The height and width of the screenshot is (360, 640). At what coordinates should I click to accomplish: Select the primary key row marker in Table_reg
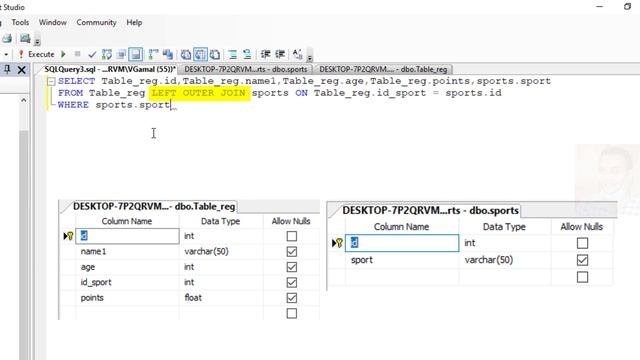(x=68, y=236)
